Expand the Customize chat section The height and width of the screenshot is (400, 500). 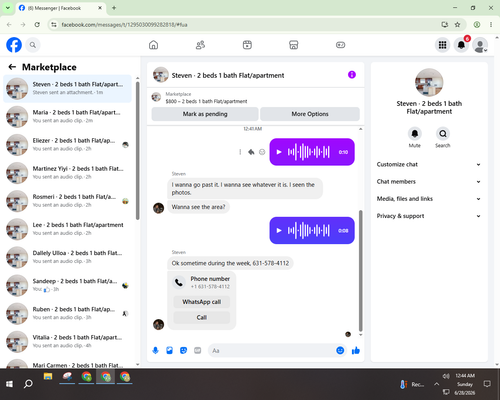(429, 164)
